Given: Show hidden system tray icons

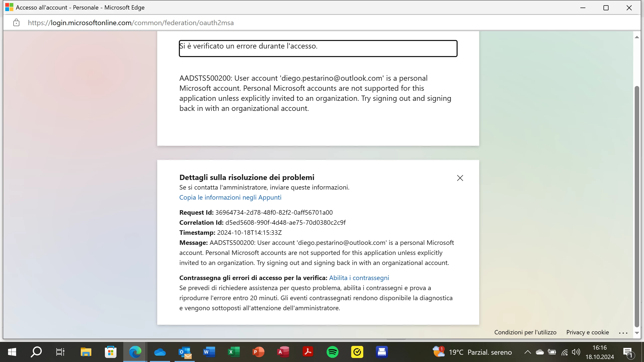Looking at the screenshot, I should [528, 352].
